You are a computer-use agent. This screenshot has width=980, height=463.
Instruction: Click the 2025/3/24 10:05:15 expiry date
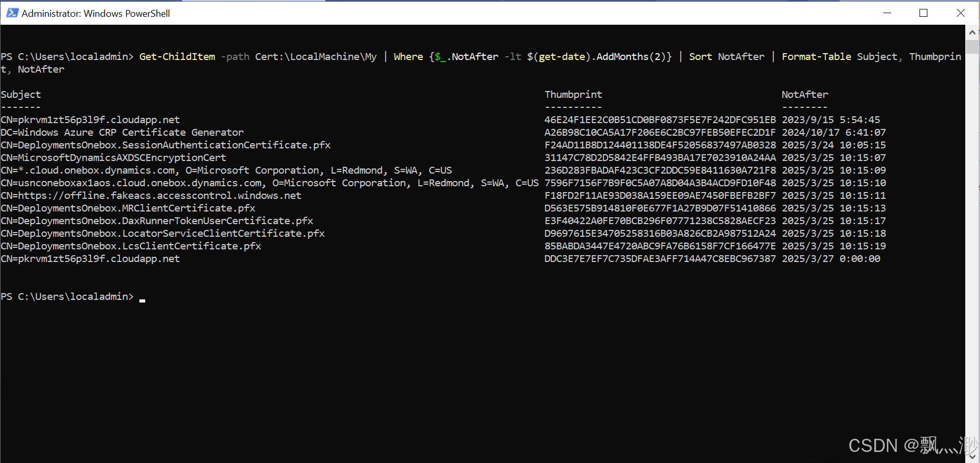(834, 145)
